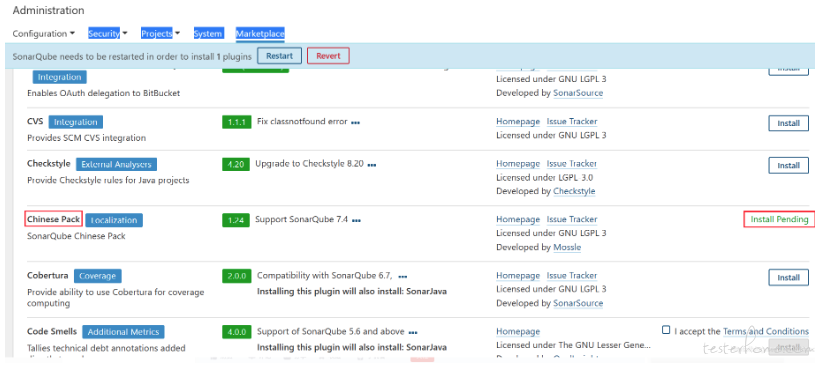Expand Code Smells release notes ellipsis

[x=413, y=333]
